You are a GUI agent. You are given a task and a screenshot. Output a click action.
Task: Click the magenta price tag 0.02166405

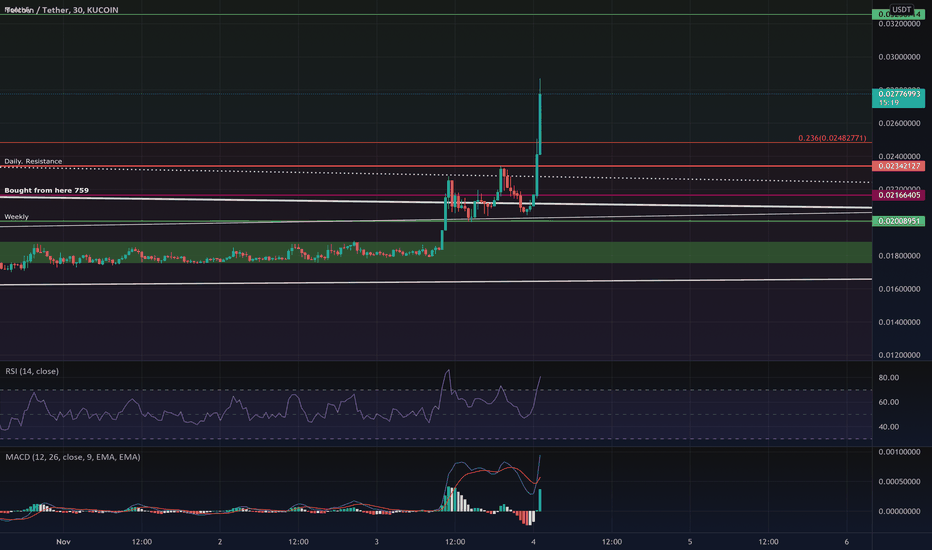point(899,195)
